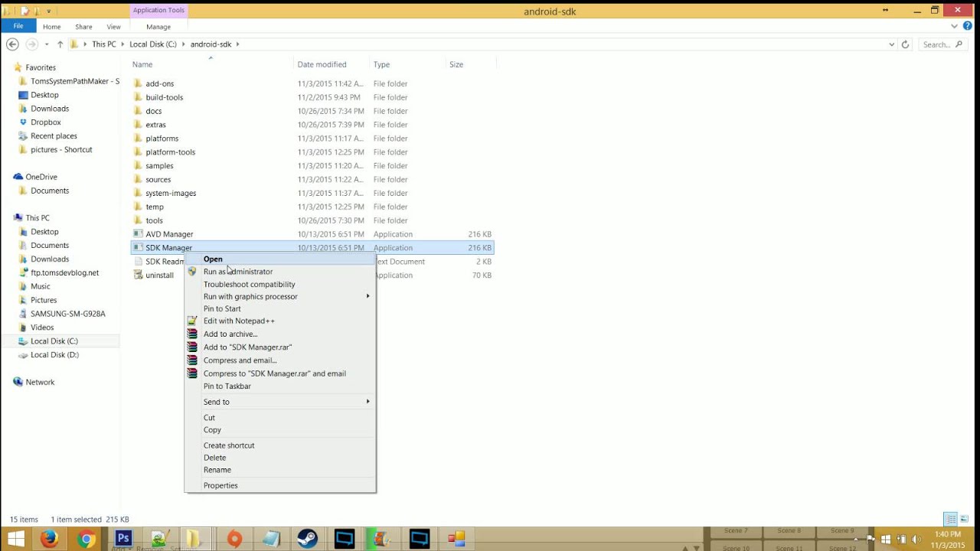Select the build-tools folder icon
980x551 pixels.
coord(138,97)
